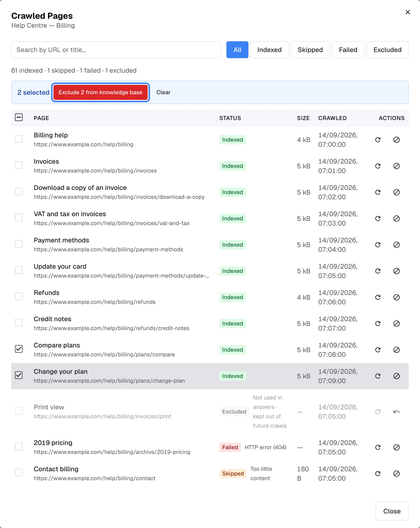The height and width of the screenshot is (528, 420).
Task: Re-crawl Update your card page
Action: [378, 271]
